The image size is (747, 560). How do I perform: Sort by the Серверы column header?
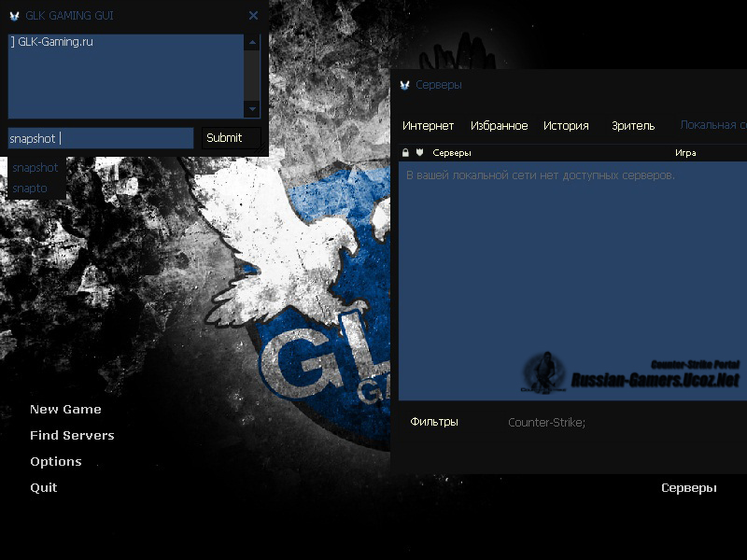point(452,153)
